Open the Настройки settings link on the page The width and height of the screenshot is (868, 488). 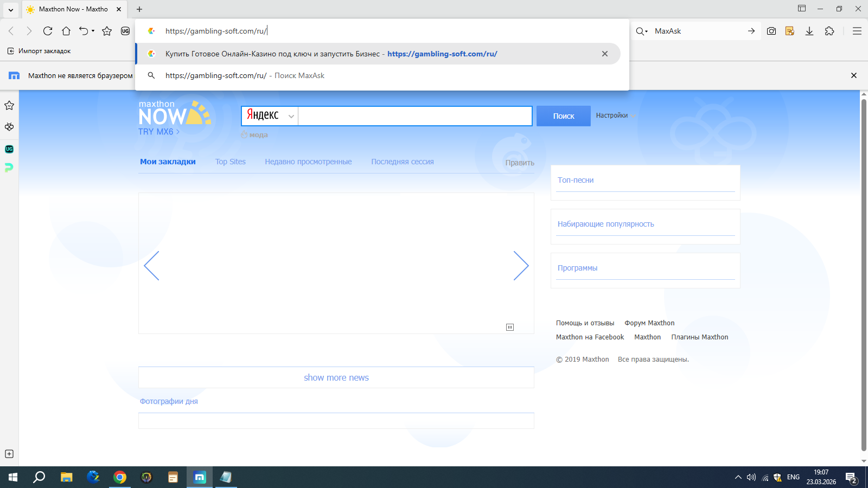(612, 115)
